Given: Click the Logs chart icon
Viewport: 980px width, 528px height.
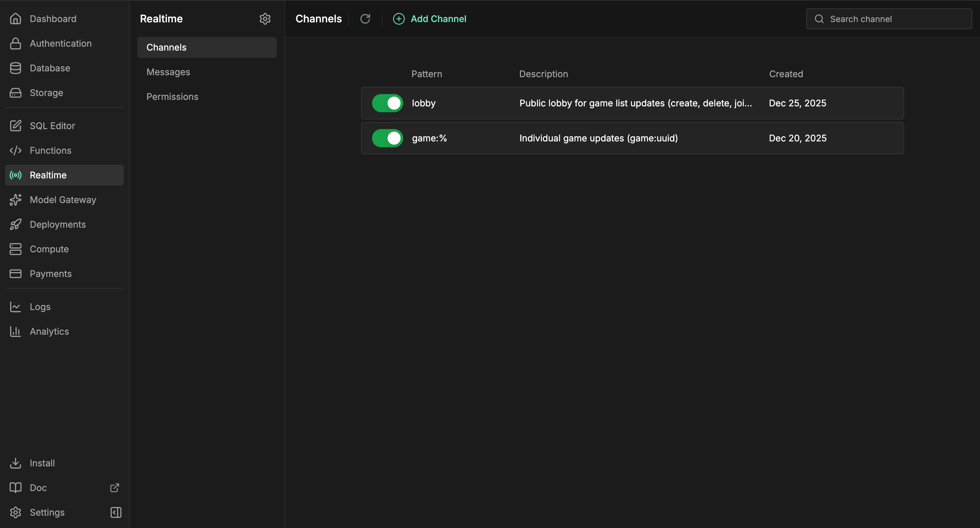Looking at the screenshot, I should [x=15, y=307].
